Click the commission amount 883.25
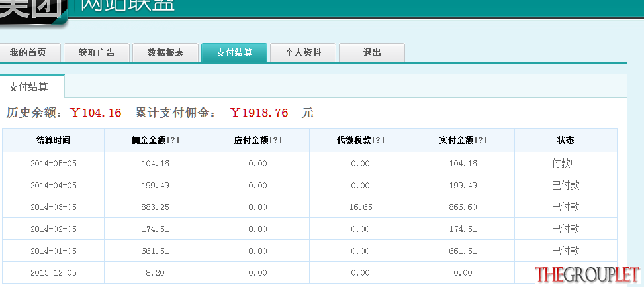This screenshot has height=287, width=644. [x=156, y=207]
